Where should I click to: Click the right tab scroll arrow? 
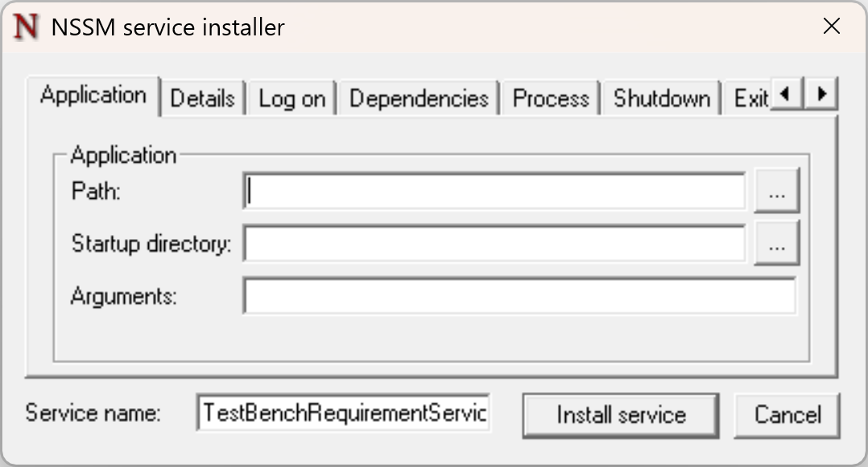[821, 94]
